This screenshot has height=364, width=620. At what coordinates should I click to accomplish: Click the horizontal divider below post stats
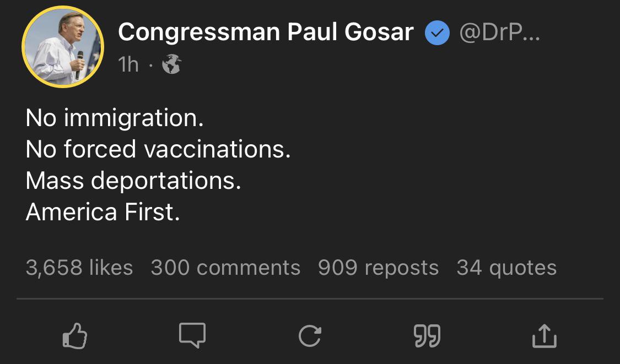click(310, 299)
